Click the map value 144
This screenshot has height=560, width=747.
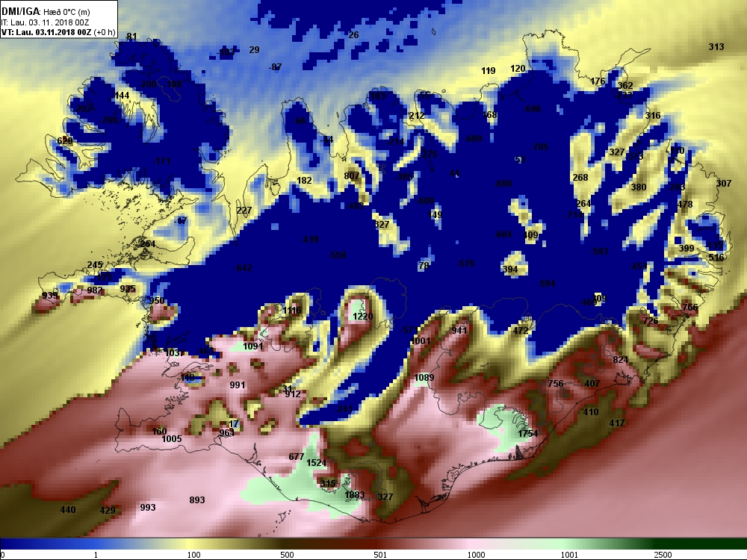[x=122, y=96]
